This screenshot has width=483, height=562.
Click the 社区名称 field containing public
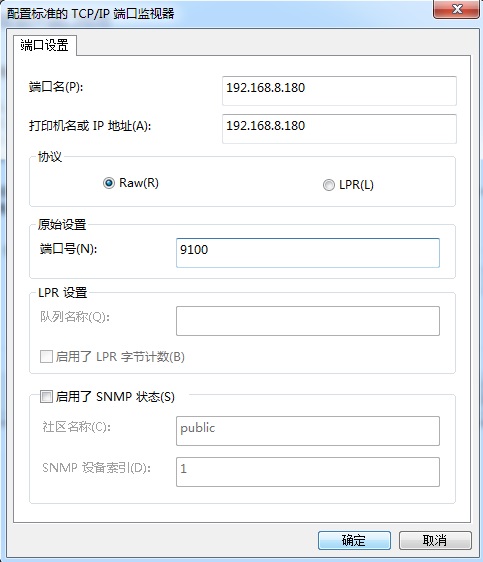[308, 431]
